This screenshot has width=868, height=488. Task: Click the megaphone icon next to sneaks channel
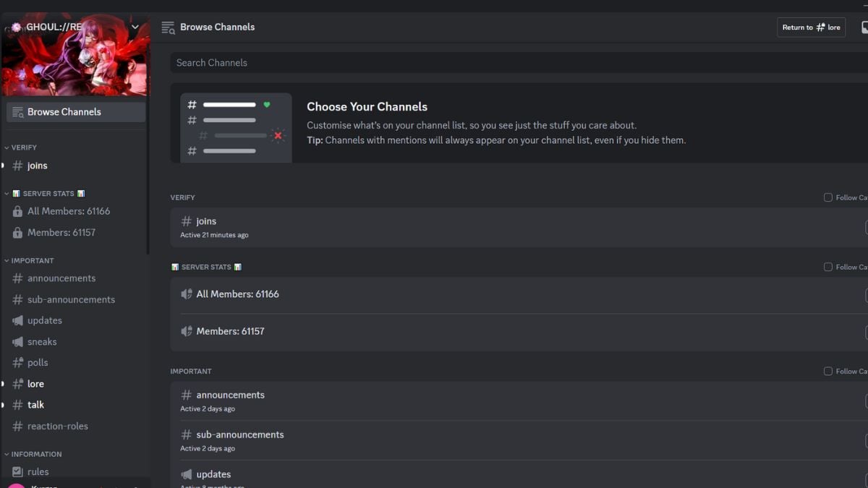coord(17,341)
